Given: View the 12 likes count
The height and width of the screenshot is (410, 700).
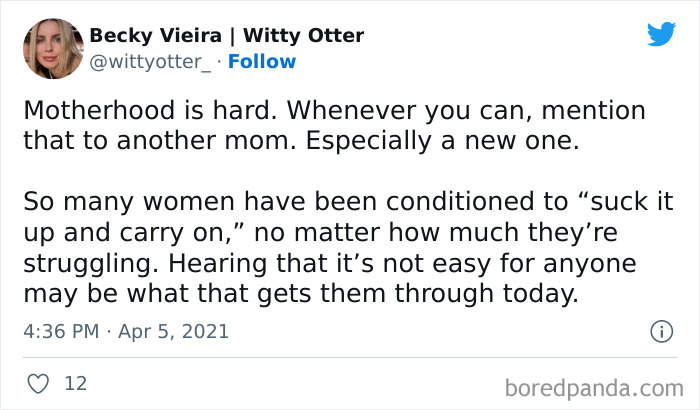Looking at the screenshot, I should (75, 383).
